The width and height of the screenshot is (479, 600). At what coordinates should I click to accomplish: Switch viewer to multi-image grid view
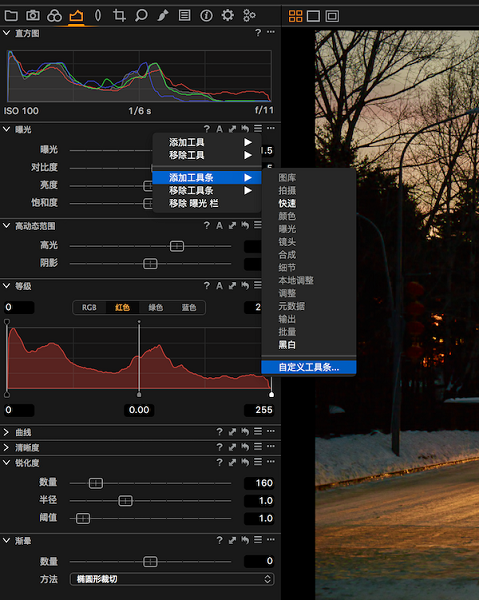[x=295, y=16]
